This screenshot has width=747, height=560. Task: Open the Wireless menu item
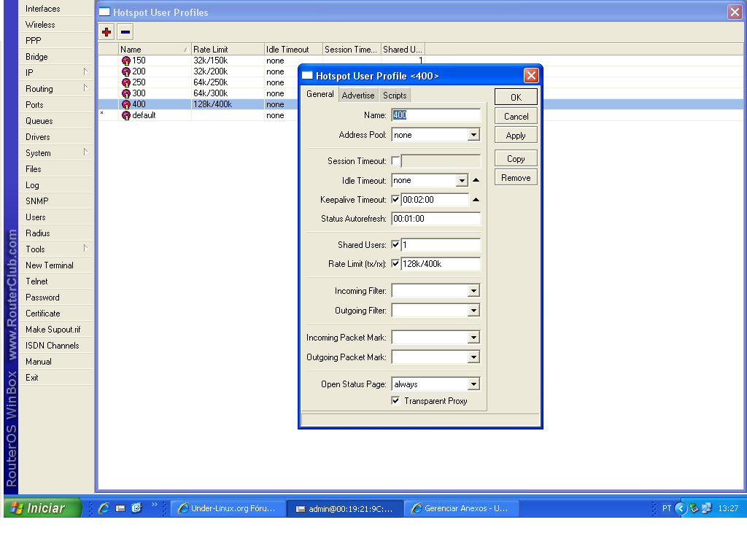point(56,25)
